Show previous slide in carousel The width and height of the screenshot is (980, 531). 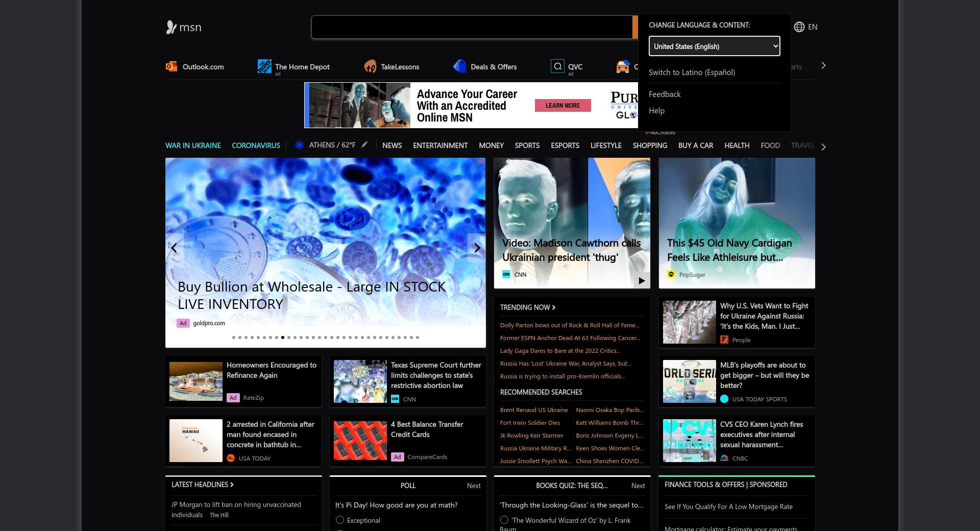tap(174, 248)
